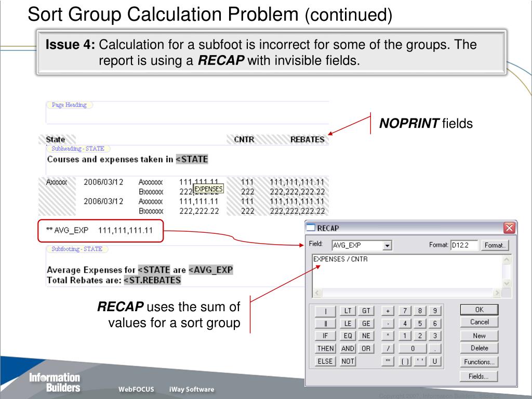
Task: Insert the THEN keyword
Action: pos(325,349)
